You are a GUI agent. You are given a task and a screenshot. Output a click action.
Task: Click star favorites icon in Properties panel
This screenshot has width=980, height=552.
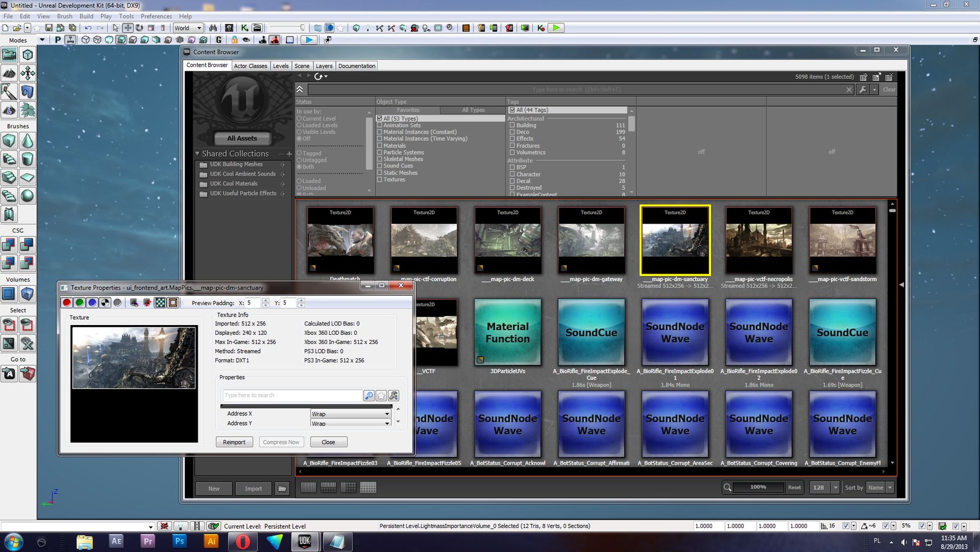(381, 395)
